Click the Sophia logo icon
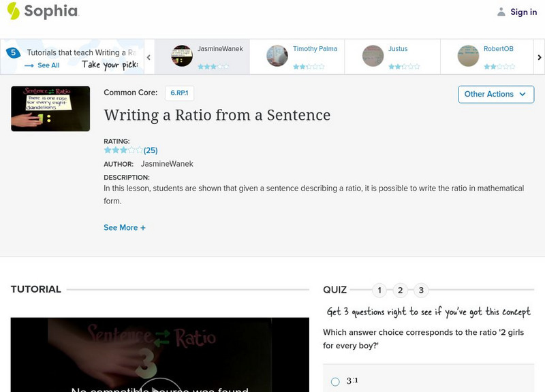545x392 pixels. 13,11
